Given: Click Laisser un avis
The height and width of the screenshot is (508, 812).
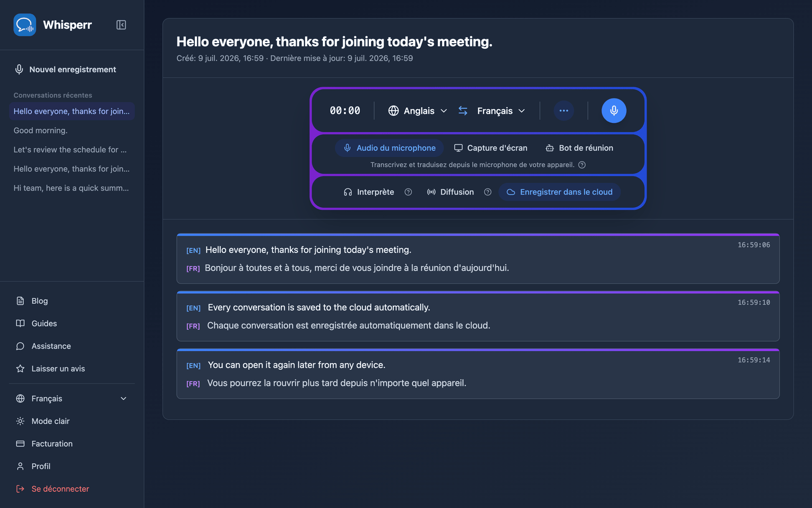Looking at the screenshot, I should click(72, 369).
